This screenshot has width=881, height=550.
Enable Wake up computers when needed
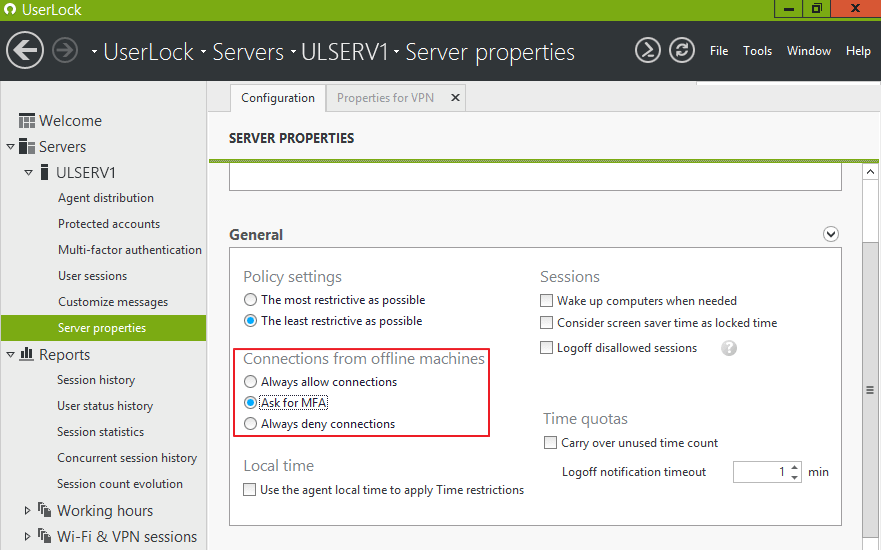pyautogui.click(x=546, y=301)
